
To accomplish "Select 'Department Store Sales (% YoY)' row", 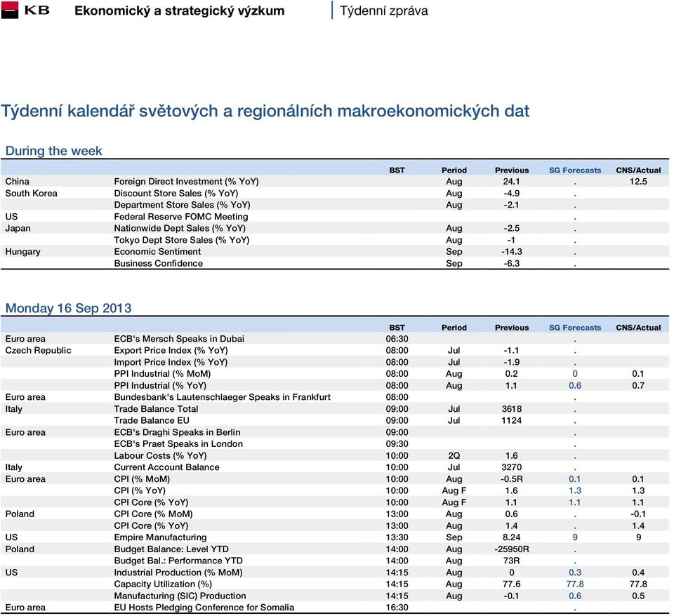I will tap(335, 205).
